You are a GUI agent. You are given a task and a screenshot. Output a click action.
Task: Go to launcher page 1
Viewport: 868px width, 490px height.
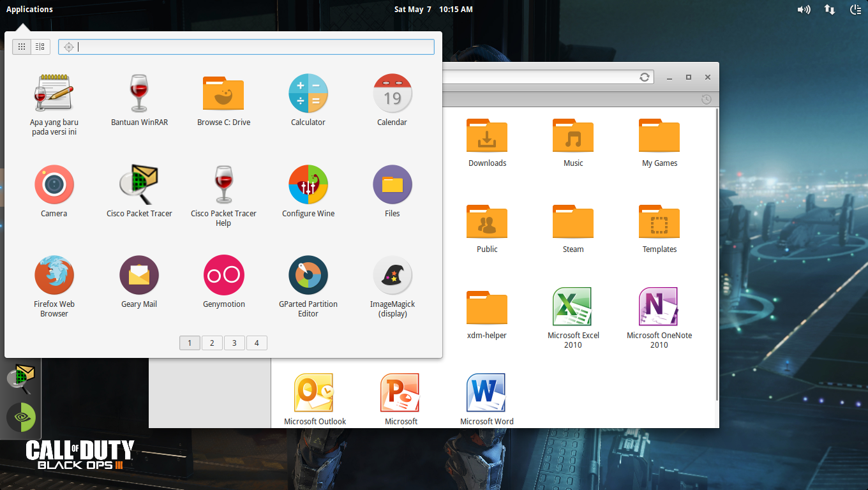(x=190, y=343)
